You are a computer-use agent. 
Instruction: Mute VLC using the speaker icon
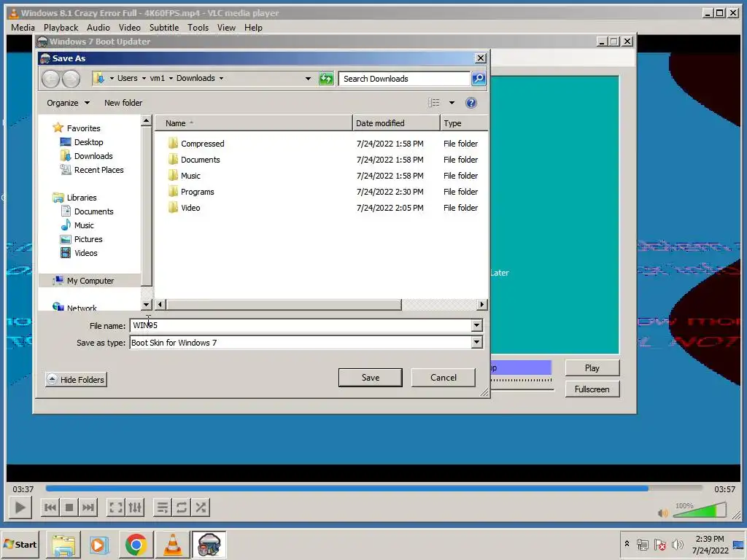pyautogui.click(x=662, y=513)
